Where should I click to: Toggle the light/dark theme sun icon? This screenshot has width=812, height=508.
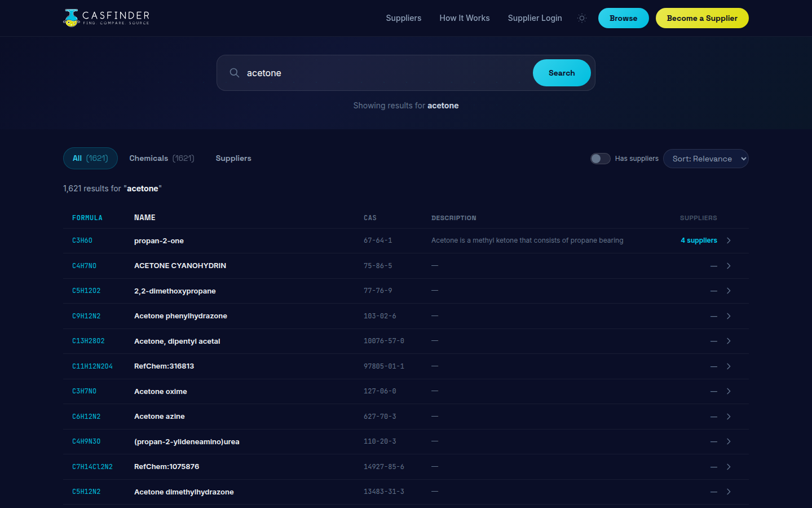[x=582, y=18]
